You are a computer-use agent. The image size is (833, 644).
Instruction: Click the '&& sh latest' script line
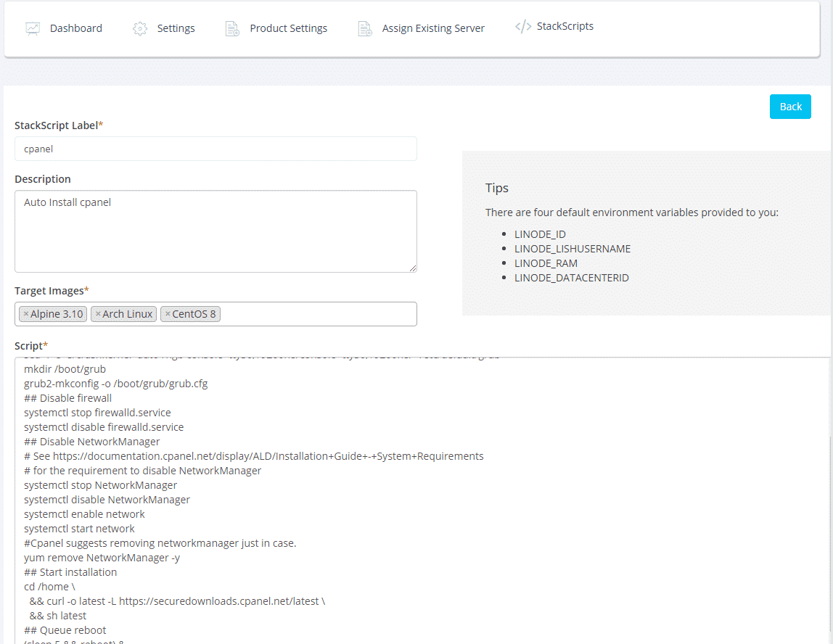pyautogui.click(x=58, y=616)
